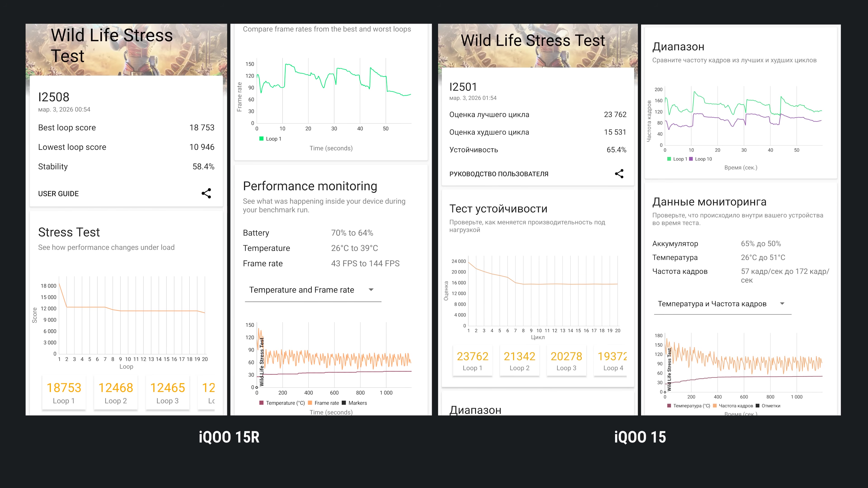
Task: Click the share icon in the iQOO 15 result card
Action: coord(619,174)
